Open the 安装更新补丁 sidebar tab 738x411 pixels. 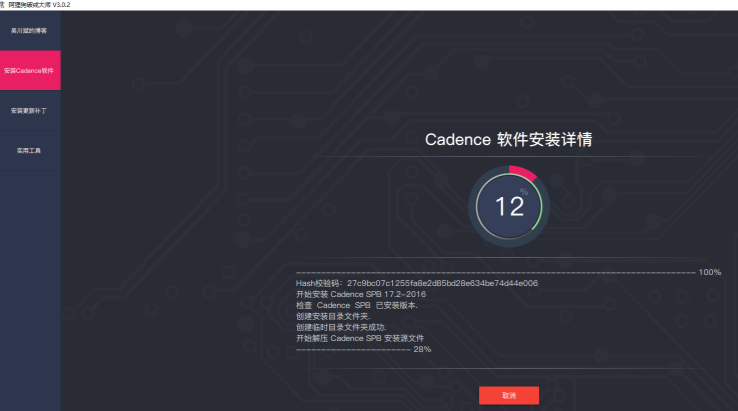tap(29, 111)
